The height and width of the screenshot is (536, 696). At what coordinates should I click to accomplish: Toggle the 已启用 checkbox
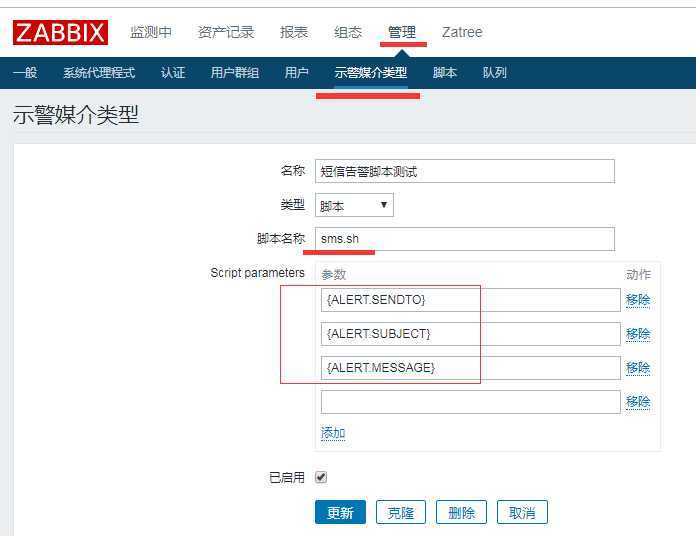tap(321, 477)
